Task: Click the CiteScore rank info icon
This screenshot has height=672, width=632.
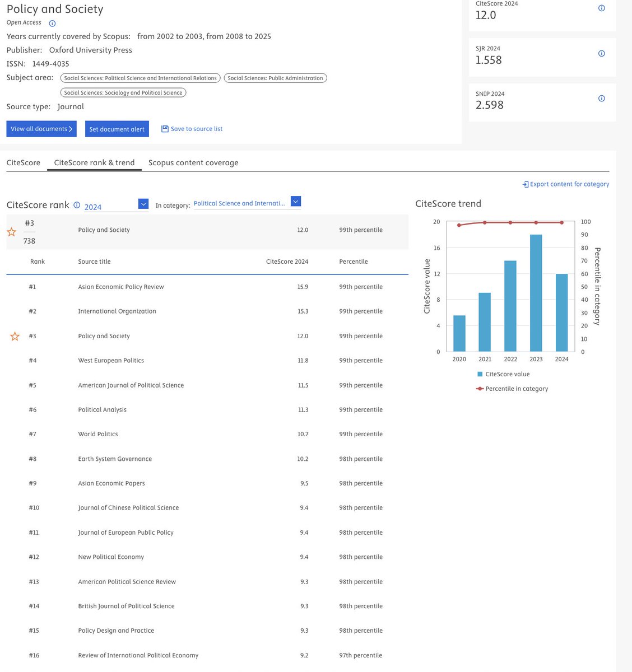Action: point(77,205)
